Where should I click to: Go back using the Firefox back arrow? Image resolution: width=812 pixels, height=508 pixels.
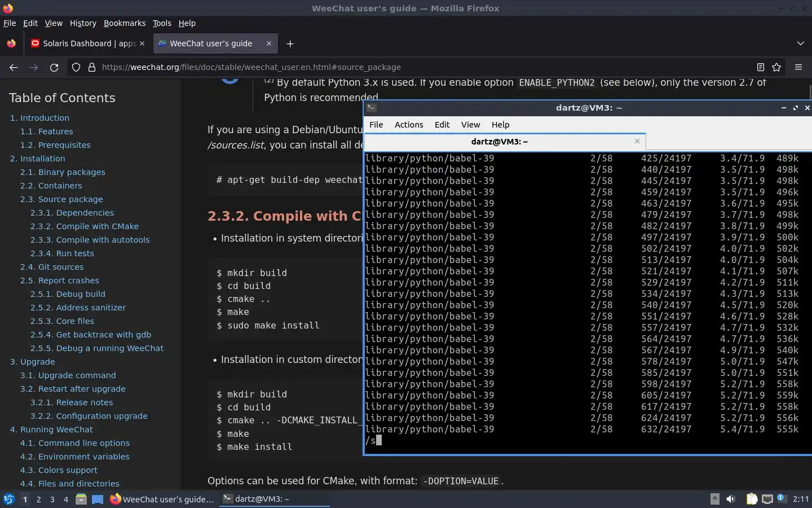pyautogui.click(x=14, y=67)
